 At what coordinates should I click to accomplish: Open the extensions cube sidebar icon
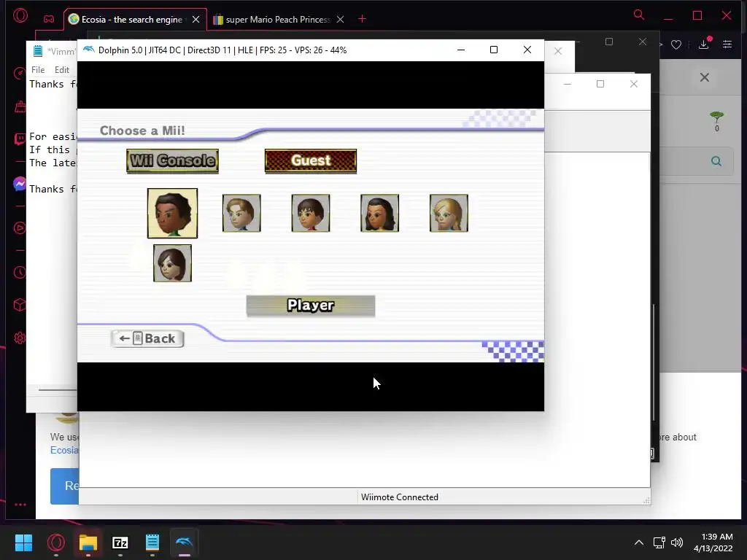(20, 305)
